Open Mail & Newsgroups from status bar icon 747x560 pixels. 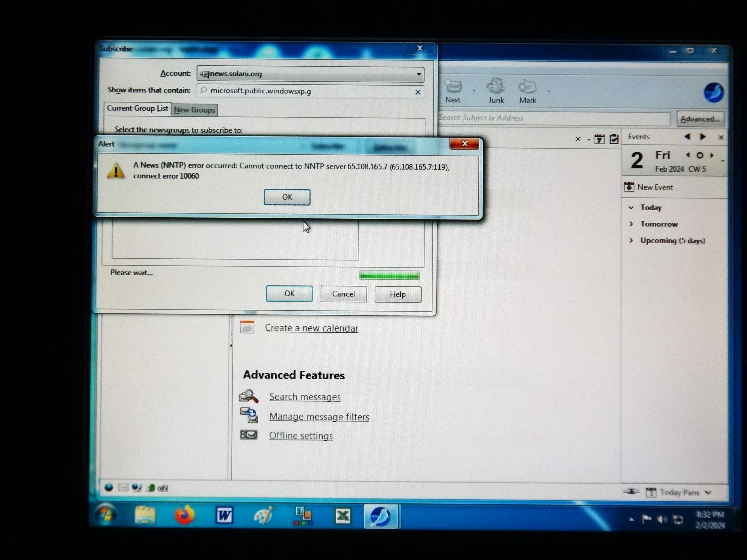point(122,487)
